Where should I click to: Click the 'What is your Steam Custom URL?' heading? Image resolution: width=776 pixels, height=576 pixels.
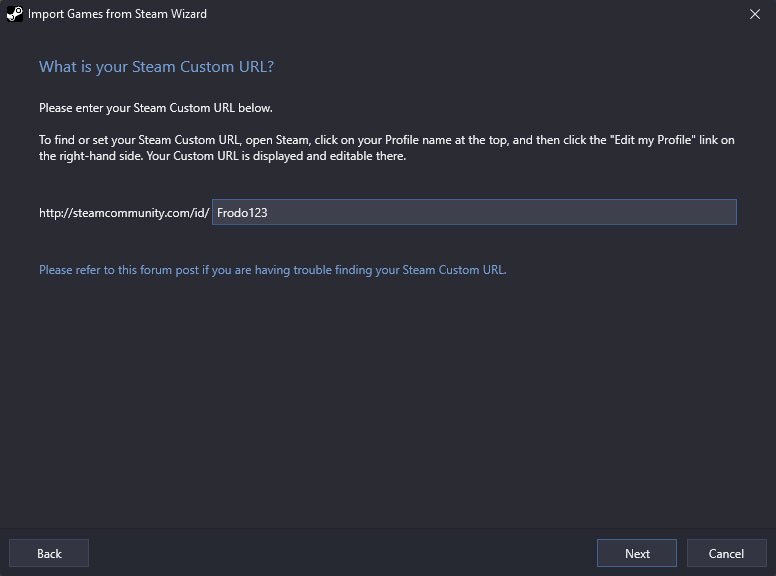tap(156, 67)
